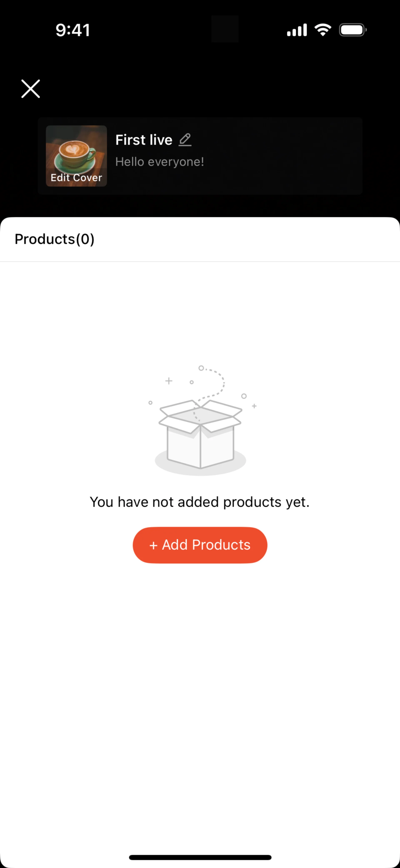
Task: Close the live setup screen with X
Action: pos(31,89)
